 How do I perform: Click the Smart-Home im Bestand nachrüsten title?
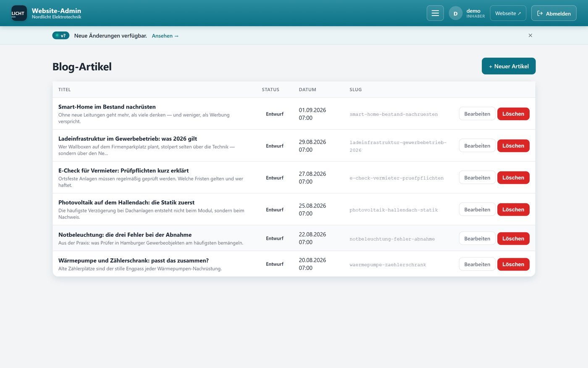(107, 107)
